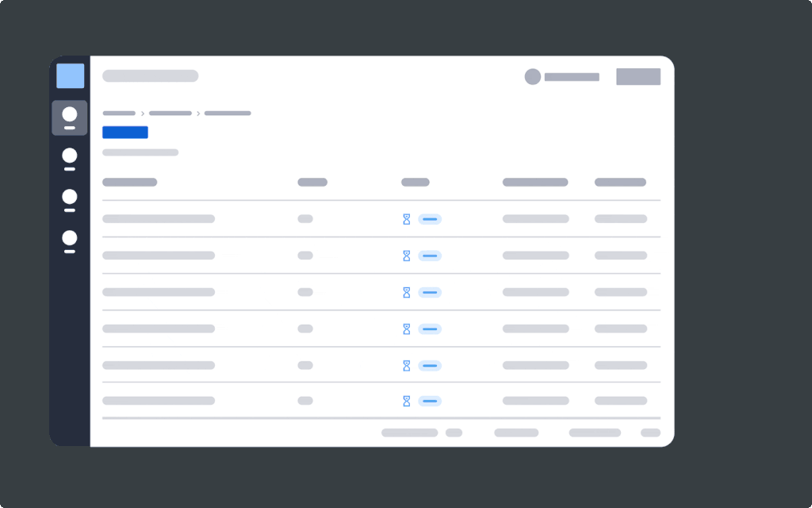Toggle the blue status pill in the first row
The height and width of the screenshot is (508, 812).
[x=430, y=218]
